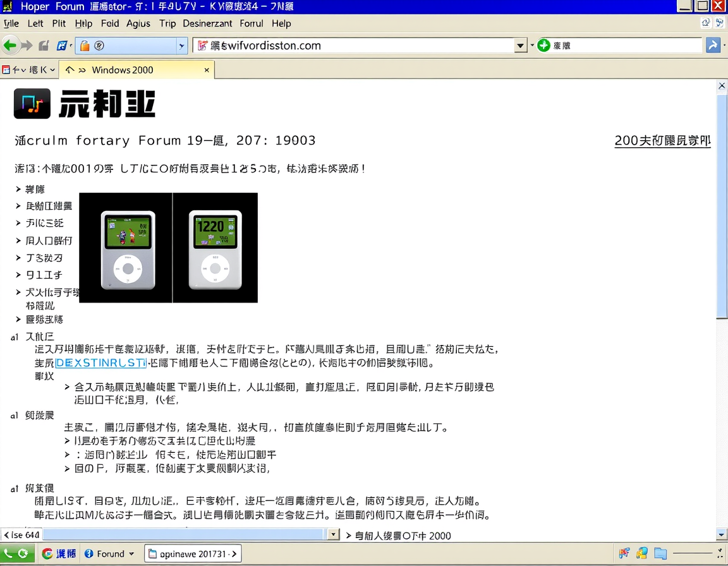Click the bottom light blue input field

(185, 534)
